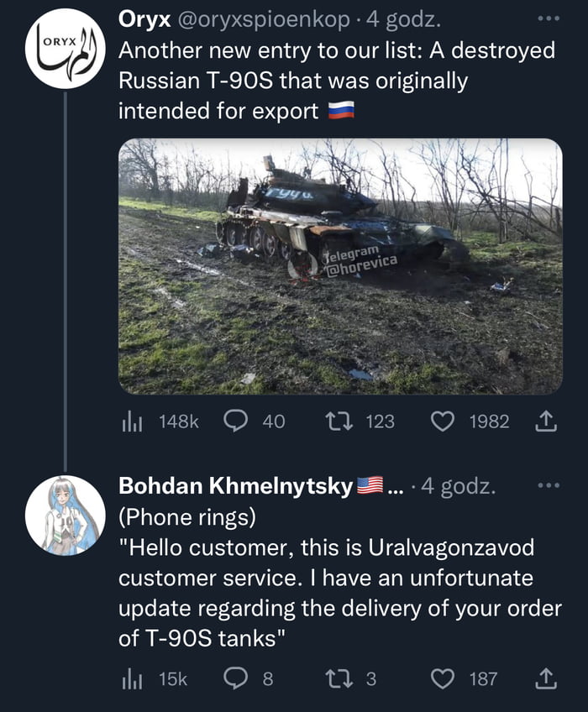The height and width of the screenshot is (712, 588).
Task: Open the destroyed T-90S tank photo
Action: click(x=340, y=266)
